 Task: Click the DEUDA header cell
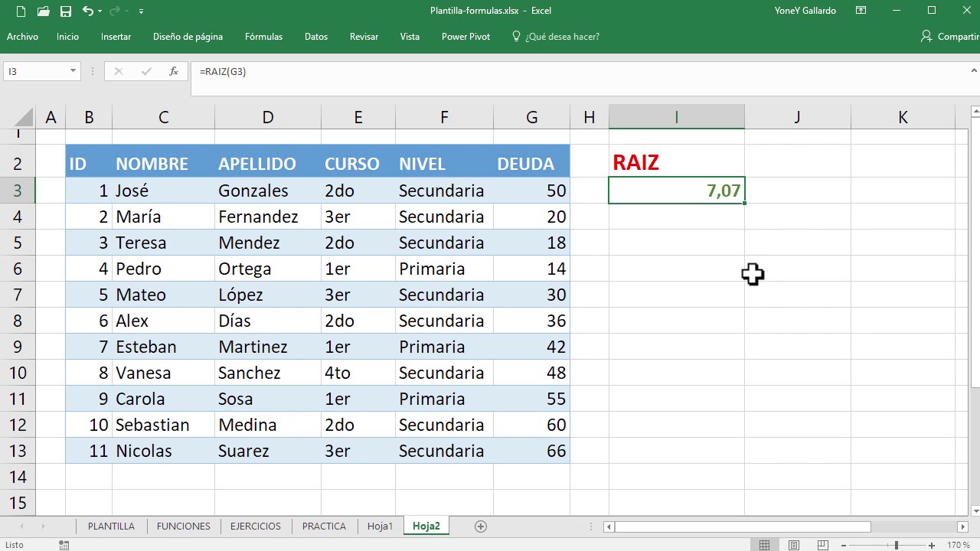point(531,163)
